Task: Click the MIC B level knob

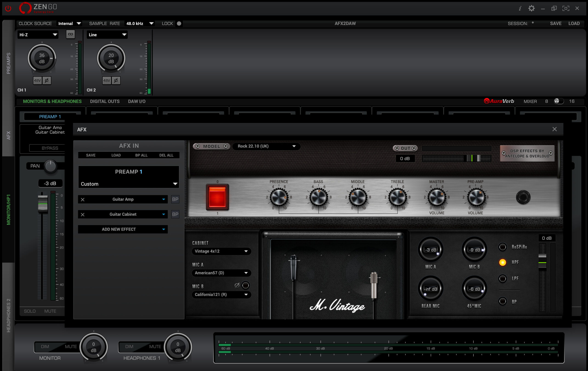Action: (474, 250)
